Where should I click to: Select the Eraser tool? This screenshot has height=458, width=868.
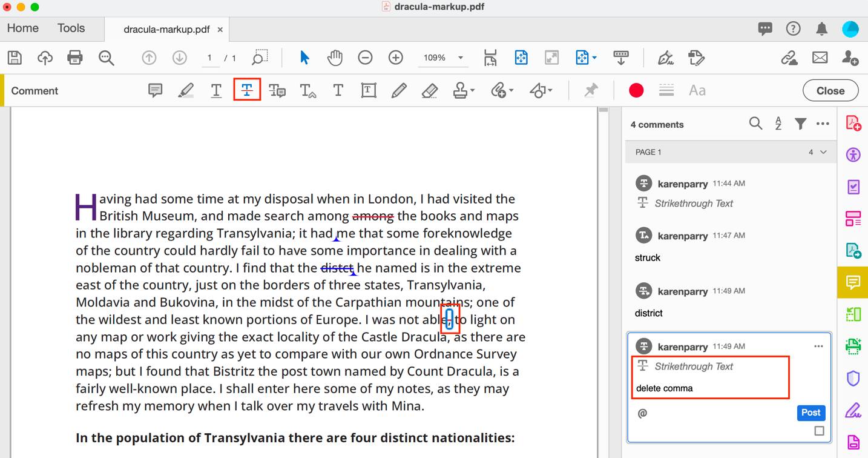tap(429, 90)
